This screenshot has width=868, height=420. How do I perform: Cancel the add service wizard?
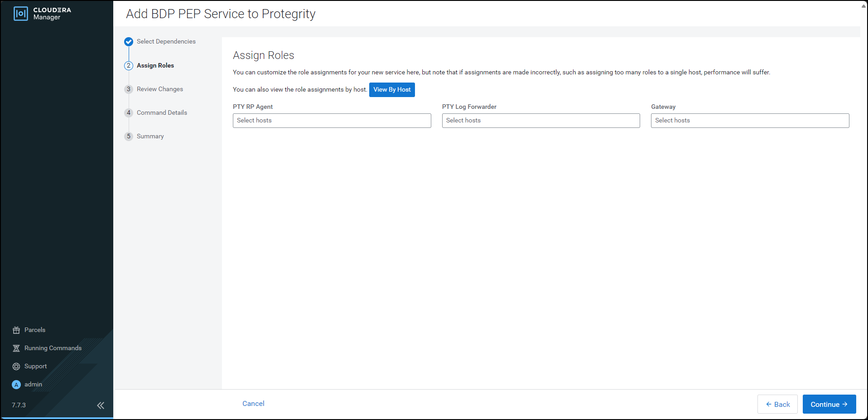point(253,404)
